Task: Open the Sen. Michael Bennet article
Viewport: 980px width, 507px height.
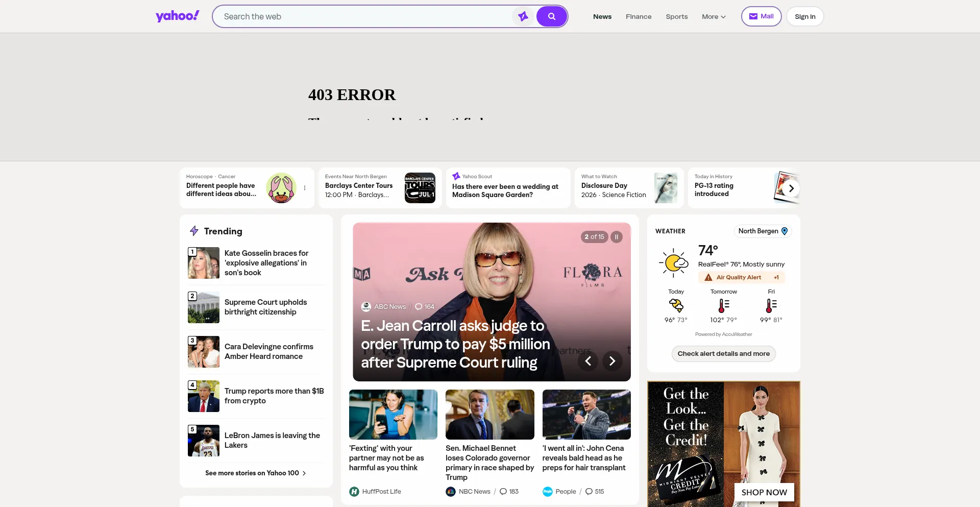Action: [x=489, y=463]
